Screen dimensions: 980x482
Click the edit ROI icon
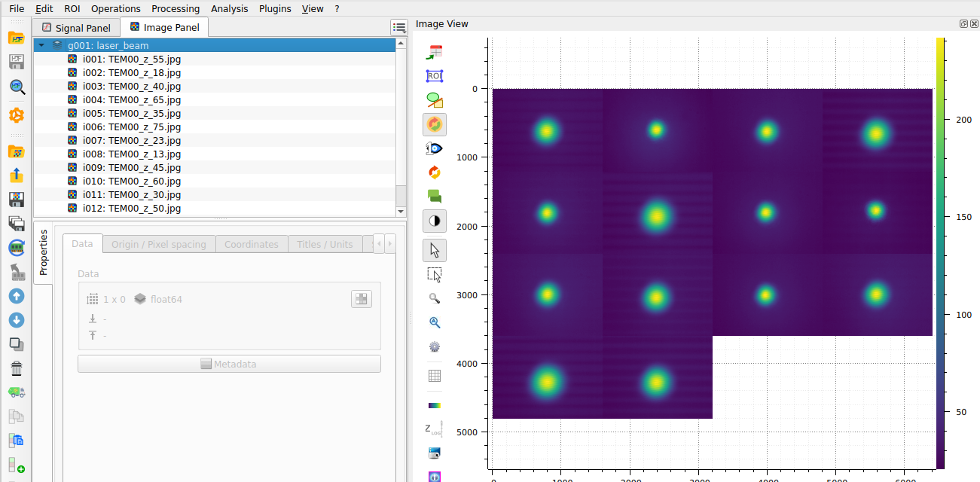[435, 76]
